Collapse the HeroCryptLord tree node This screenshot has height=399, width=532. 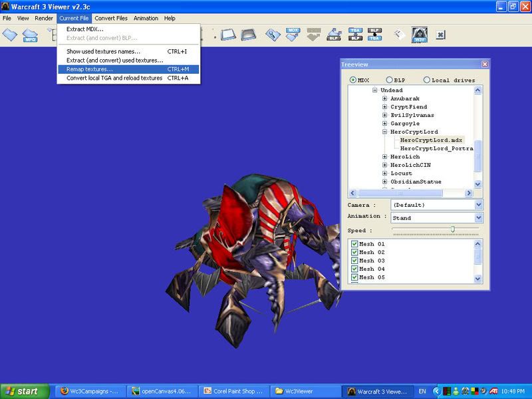pyautogui.click(x=385, y=132)
